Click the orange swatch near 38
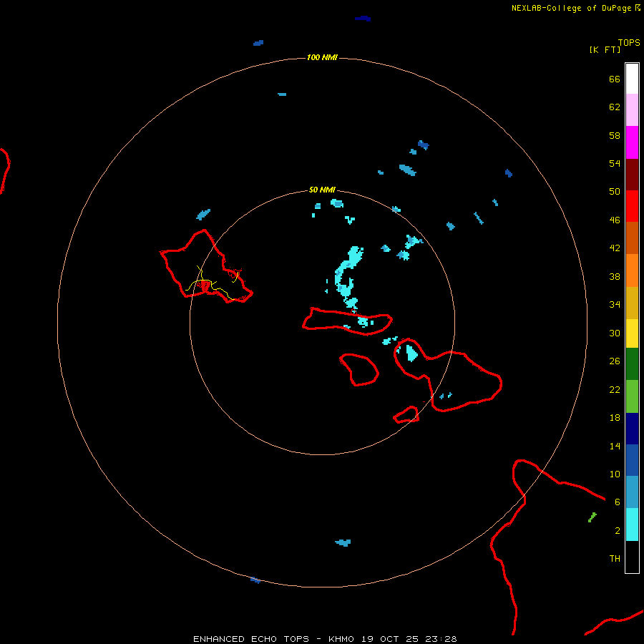Screen dimensions: 644x644 click(632, 270)
